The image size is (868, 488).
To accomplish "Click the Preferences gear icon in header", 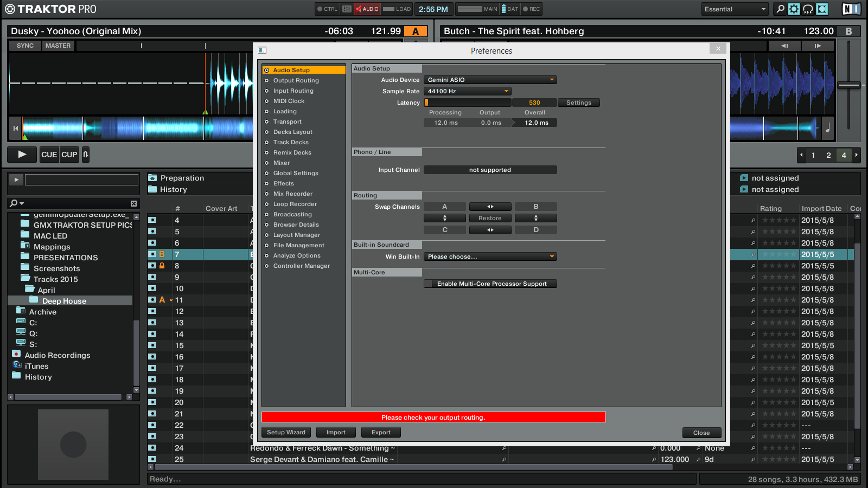I will (x=794, y=9).
